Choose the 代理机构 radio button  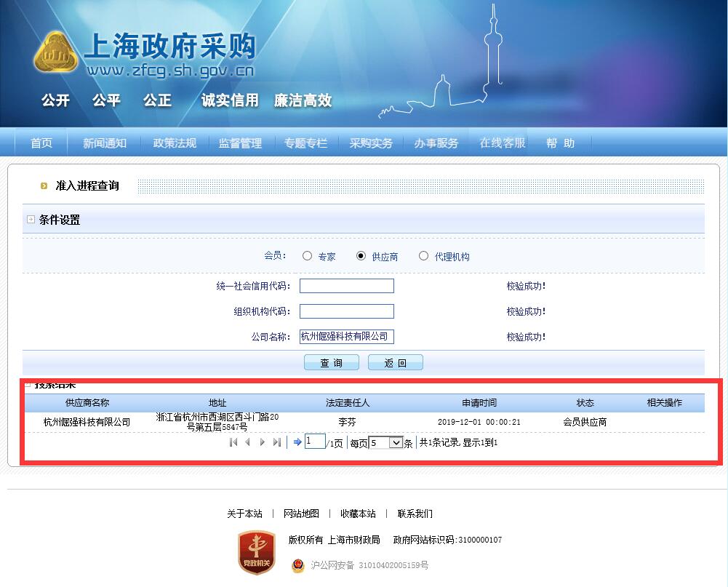click(x=423, y=256)
